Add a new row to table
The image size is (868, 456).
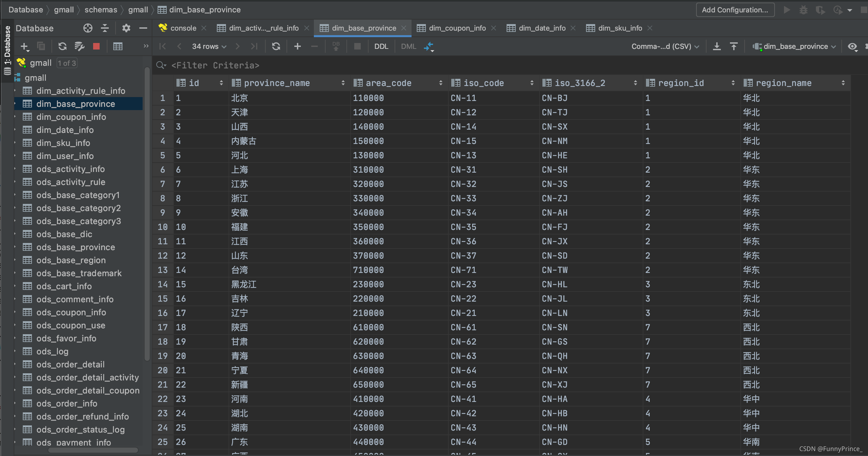pos(297,46)
